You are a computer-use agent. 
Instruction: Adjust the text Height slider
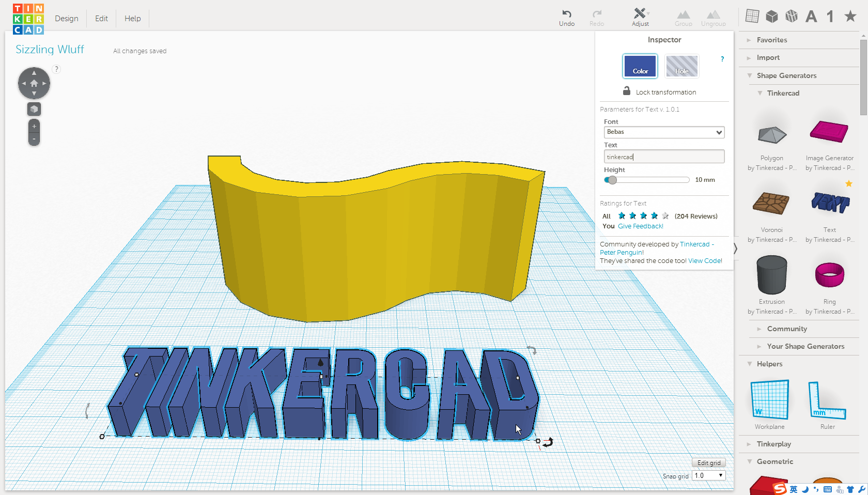pos(612,180)
